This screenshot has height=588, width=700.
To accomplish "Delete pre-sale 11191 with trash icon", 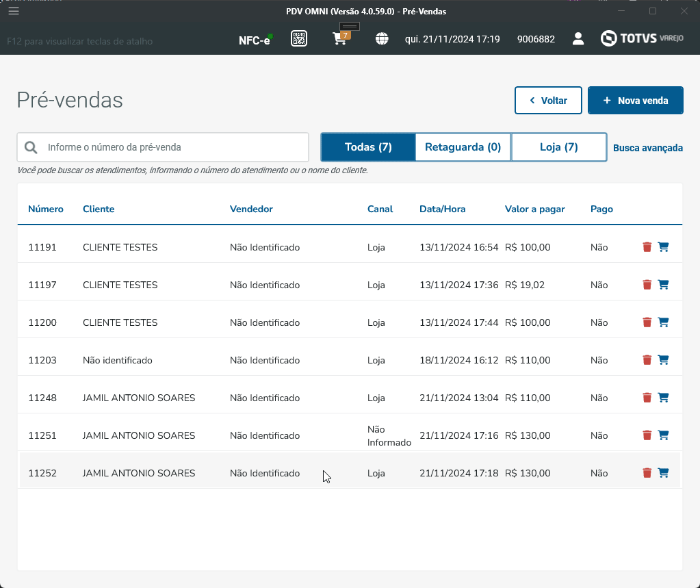I will pyautogui.click(x=647, y=247).
